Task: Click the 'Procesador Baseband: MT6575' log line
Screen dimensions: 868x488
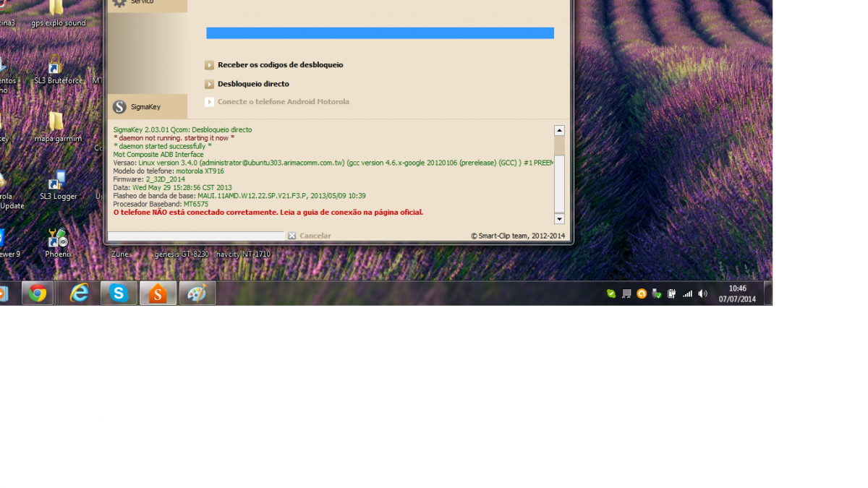Action: tap(161, 204)
